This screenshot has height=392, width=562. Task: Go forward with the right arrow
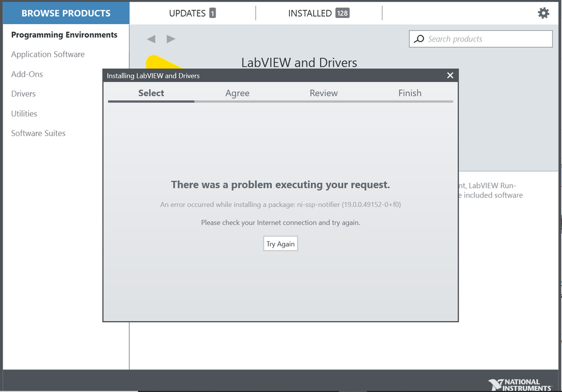tap(171, 39)
